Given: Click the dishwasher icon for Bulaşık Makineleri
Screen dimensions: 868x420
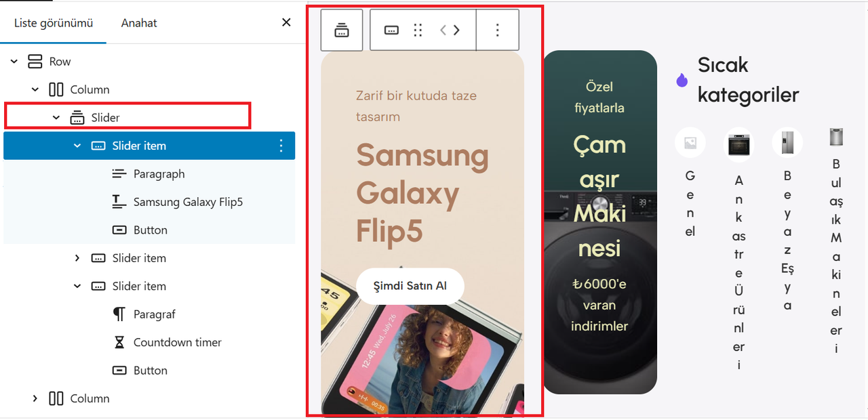Looking at the screenshot, I should (836, 138).
